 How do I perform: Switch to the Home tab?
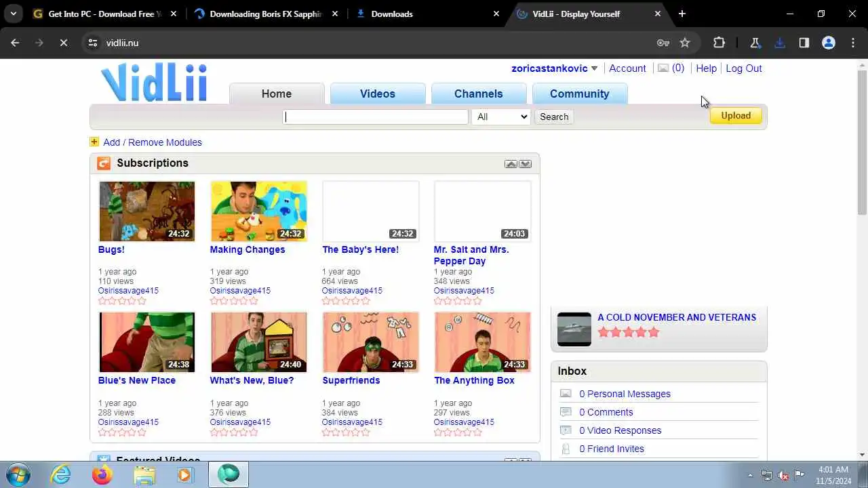point(277,94)
